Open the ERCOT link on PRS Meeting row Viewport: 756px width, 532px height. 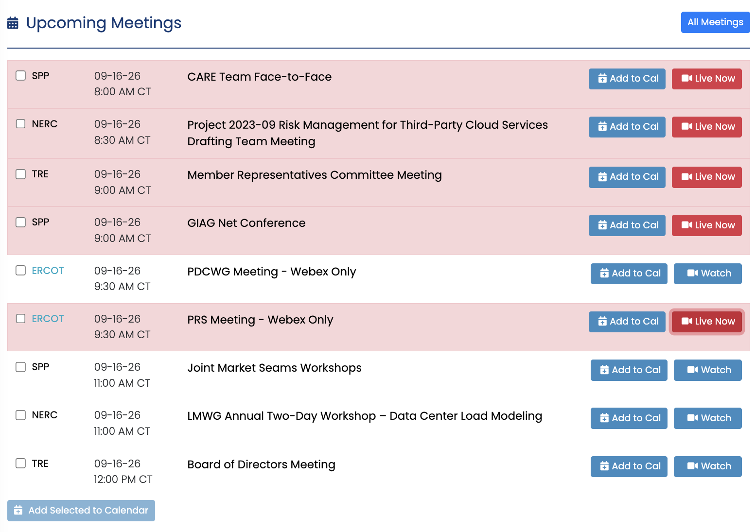tap(48, 319)
